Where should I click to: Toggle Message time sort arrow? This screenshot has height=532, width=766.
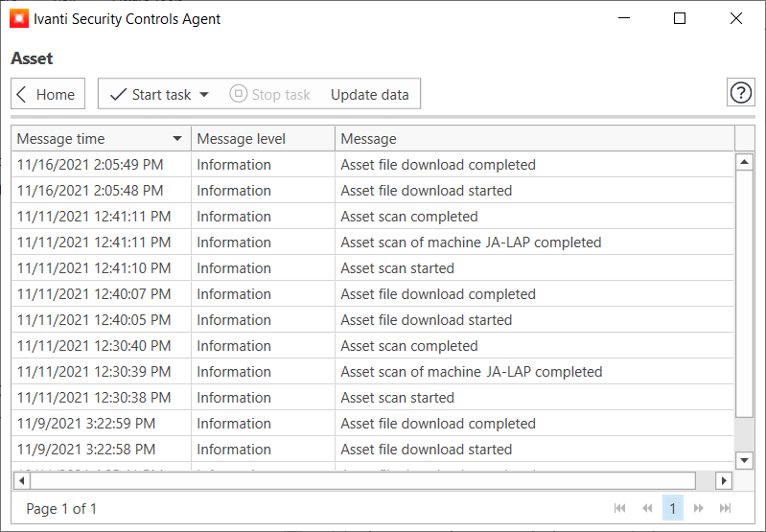[177, 139]
